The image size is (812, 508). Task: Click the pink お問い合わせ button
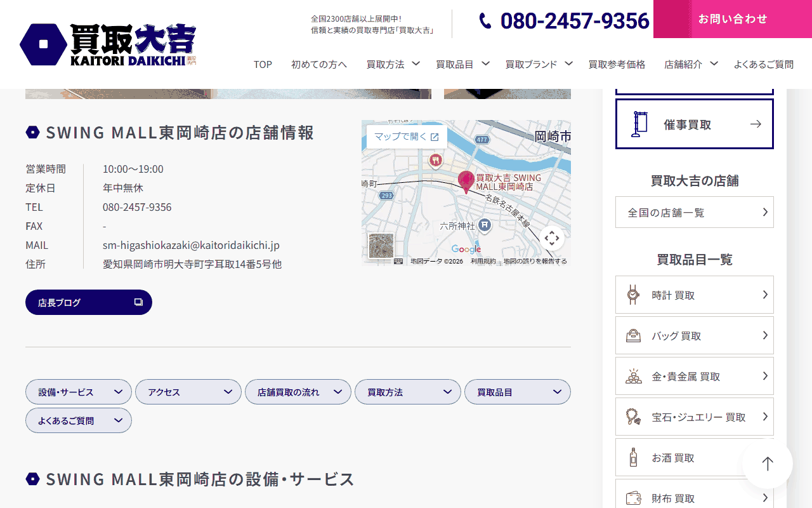point(733,19)
